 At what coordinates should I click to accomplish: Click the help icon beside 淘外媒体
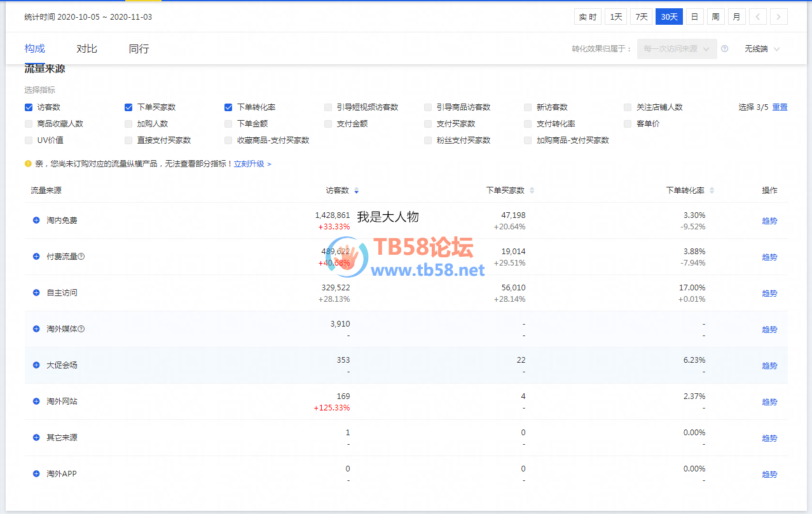81,329
